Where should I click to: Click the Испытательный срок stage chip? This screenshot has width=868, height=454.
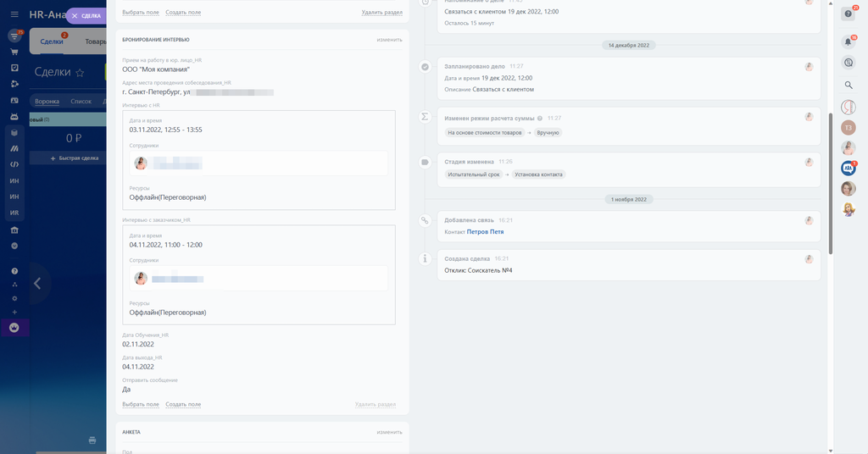point(473,174)
